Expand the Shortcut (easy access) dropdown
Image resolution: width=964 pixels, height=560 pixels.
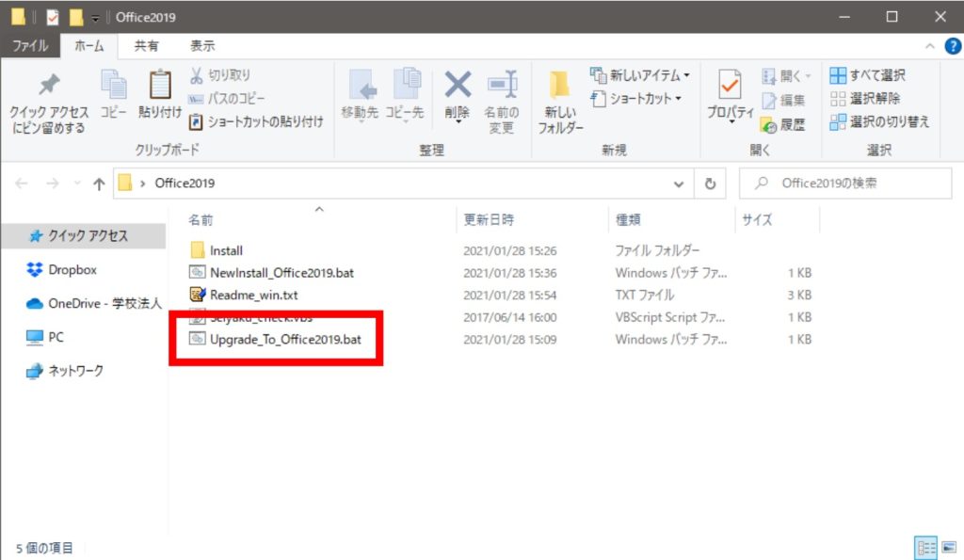(678, 99)
